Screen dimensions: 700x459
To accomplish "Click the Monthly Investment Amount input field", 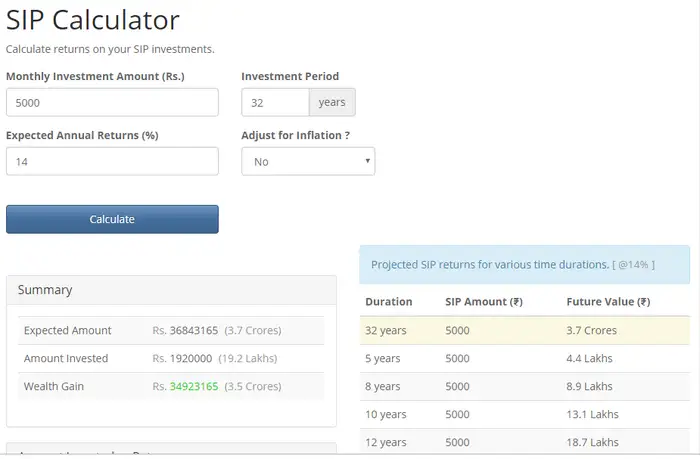I will (112, 102).
